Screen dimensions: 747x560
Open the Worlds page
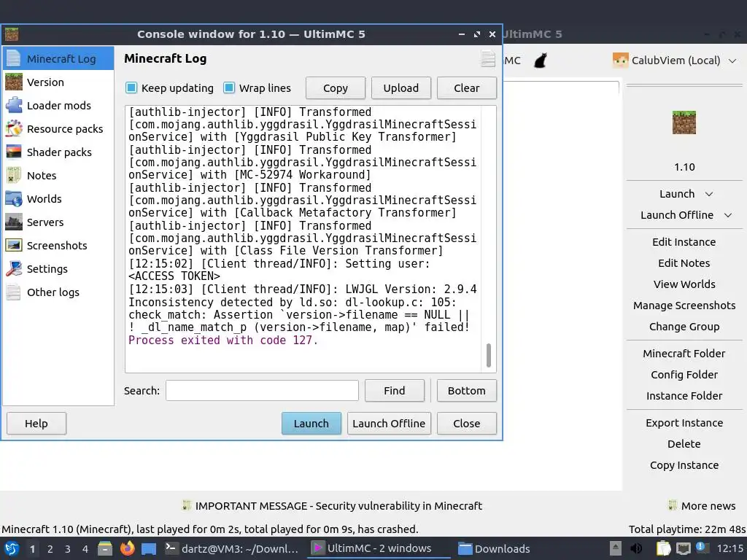[x=58, y=198]
